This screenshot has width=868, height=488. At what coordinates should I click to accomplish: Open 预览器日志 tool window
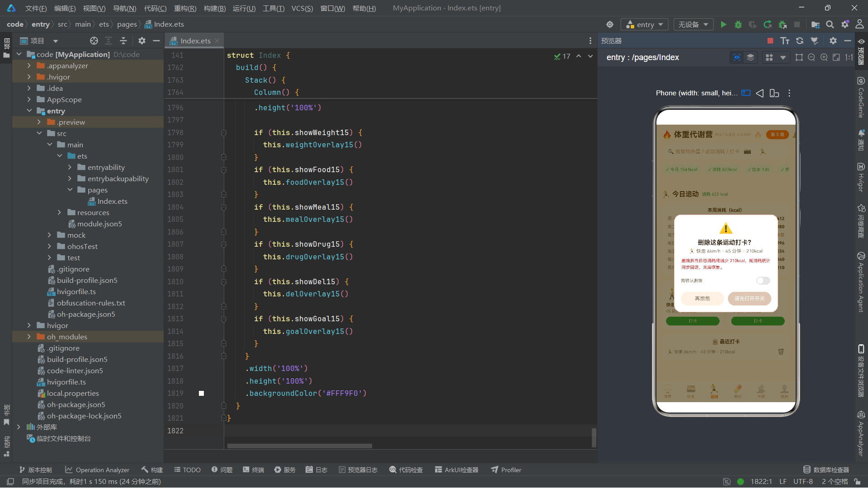pyautogui.click(x=358, y=470)
